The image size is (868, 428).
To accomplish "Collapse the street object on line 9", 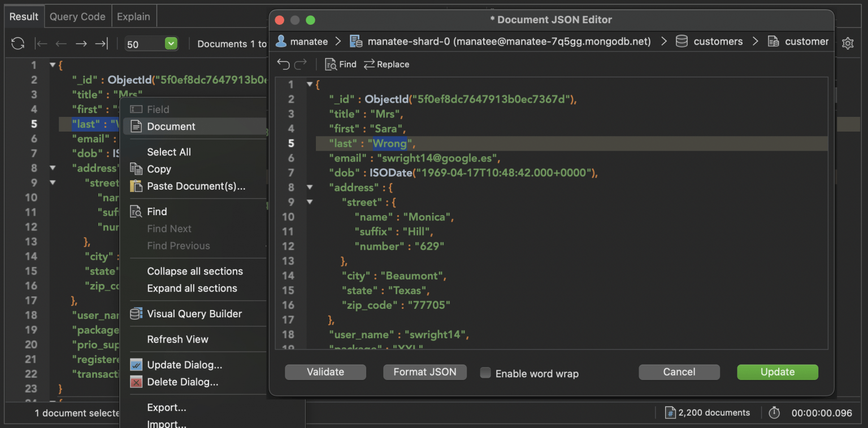I will (309, 202).
